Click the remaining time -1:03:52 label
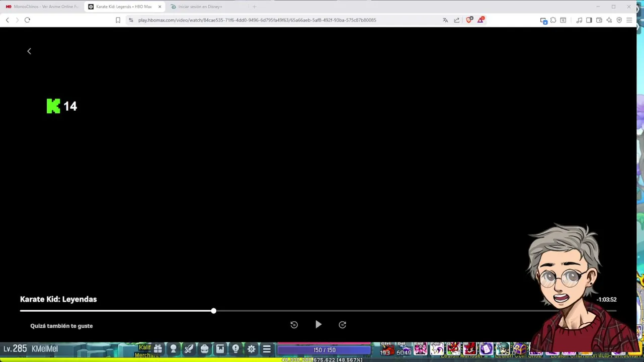 (606, 300)
